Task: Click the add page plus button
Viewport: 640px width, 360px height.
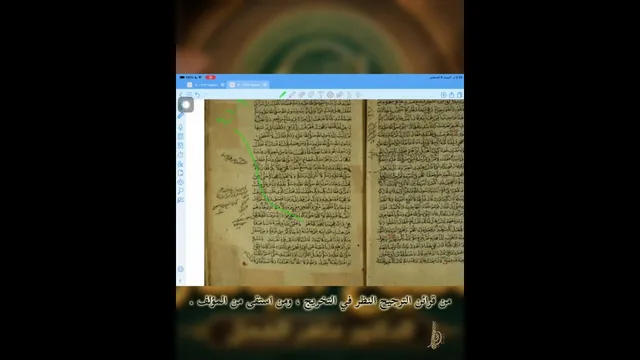Action: [x=444, y=95]
